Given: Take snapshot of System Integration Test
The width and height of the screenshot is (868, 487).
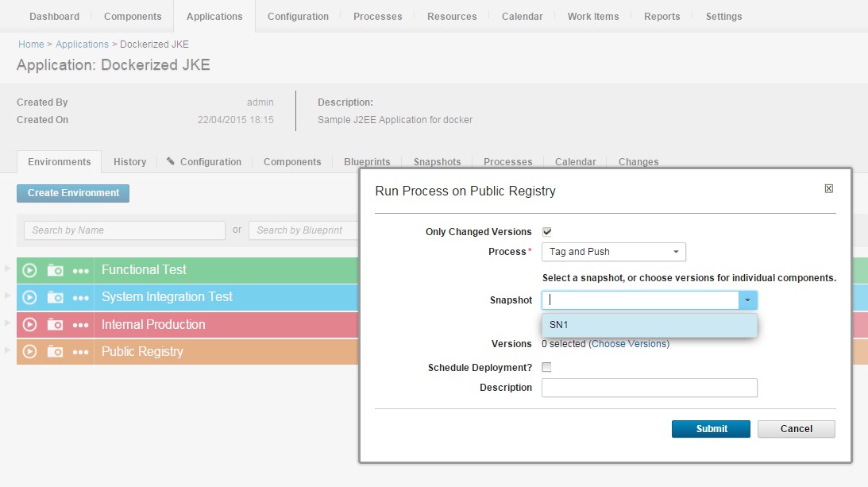Looking at the screenshot, I should coord(55,297).
